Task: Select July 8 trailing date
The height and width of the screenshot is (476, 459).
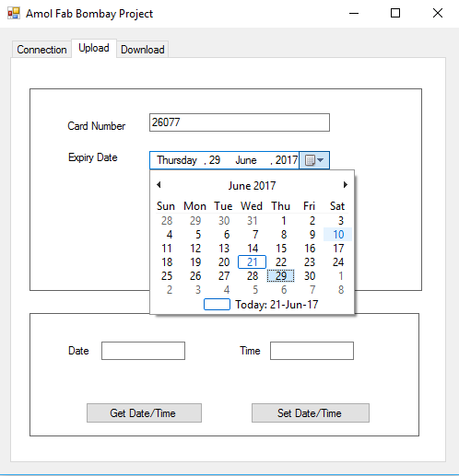Action: pyautogui.click(x=341, y=290)
